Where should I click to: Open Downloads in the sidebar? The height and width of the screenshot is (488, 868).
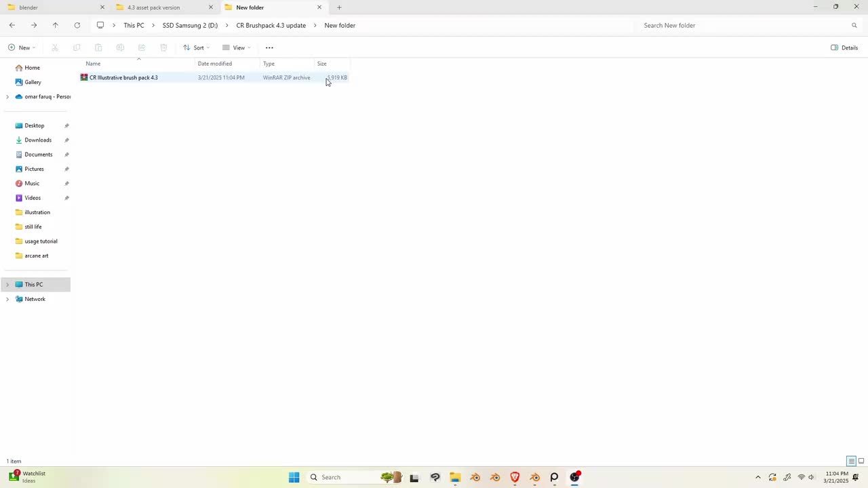[x=38, y=140]
